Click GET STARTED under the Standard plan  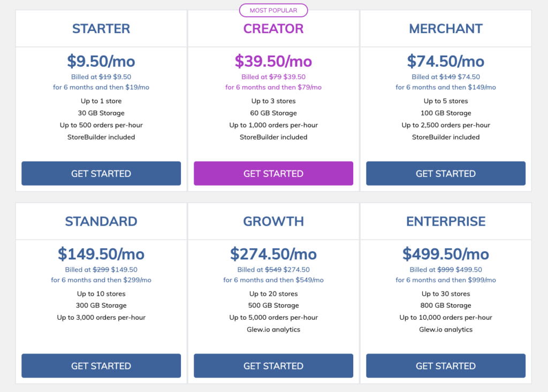[x=101, y=366]
